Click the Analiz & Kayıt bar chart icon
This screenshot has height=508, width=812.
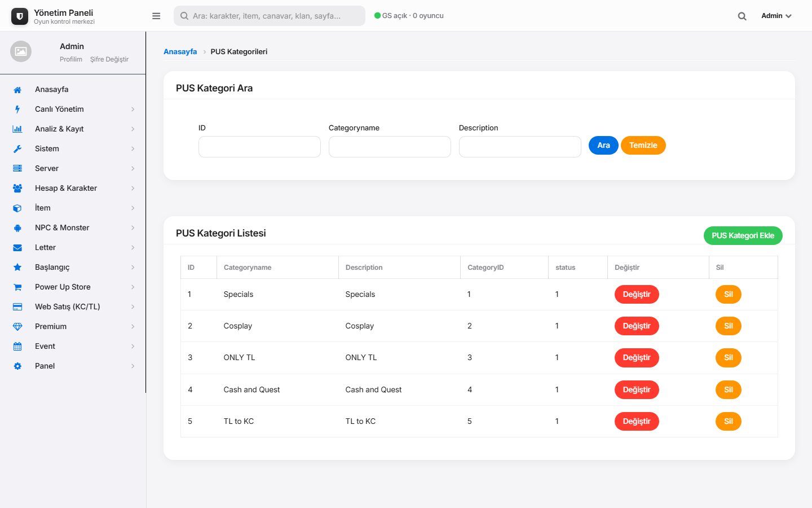(17, 129)
